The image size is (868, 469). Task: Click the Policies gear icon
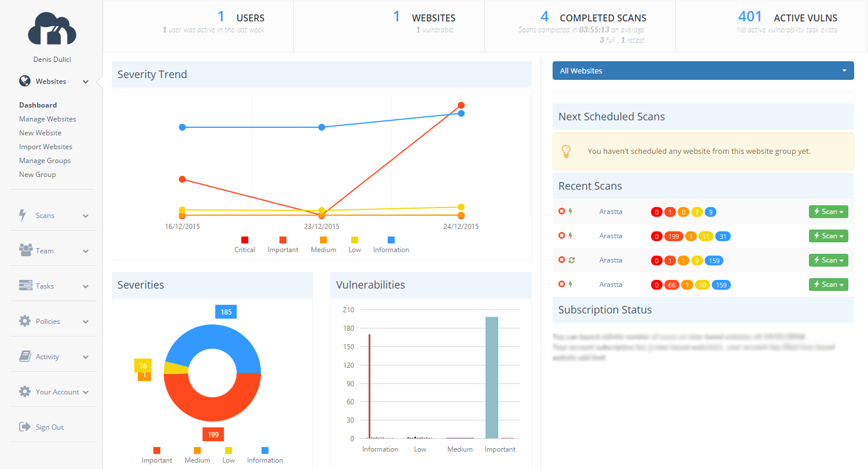click(25, 321)
